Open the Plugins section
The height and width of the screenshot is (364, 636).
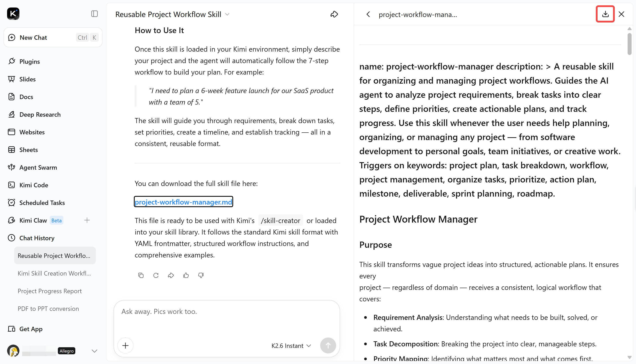(30, 62)
